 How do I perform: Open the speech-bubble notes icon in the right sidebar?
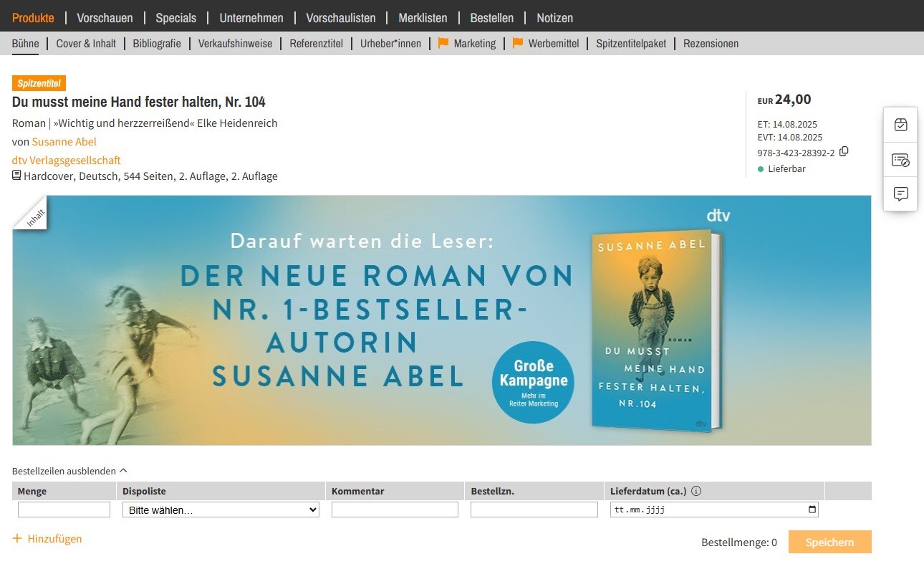tap(900, 193)
